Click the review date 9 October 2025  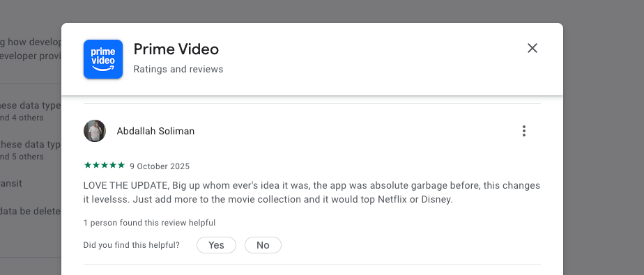click(160, 166)
